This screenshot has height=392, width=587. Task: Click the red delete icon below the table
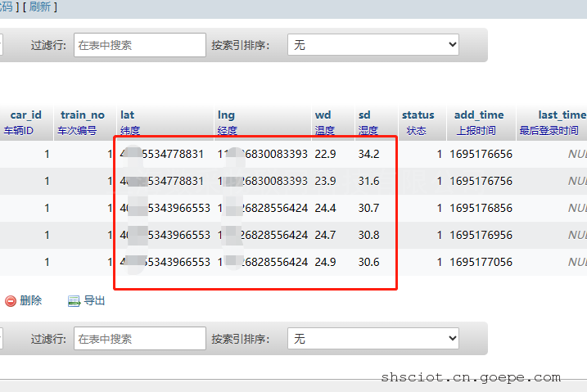[x=11, y=300]
